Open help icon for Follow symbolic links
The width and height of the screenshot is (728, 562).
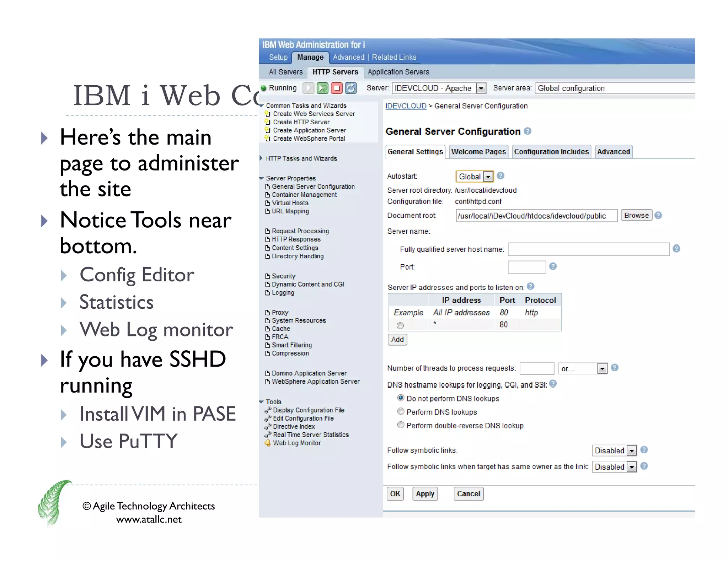click(x=644, y=450)
